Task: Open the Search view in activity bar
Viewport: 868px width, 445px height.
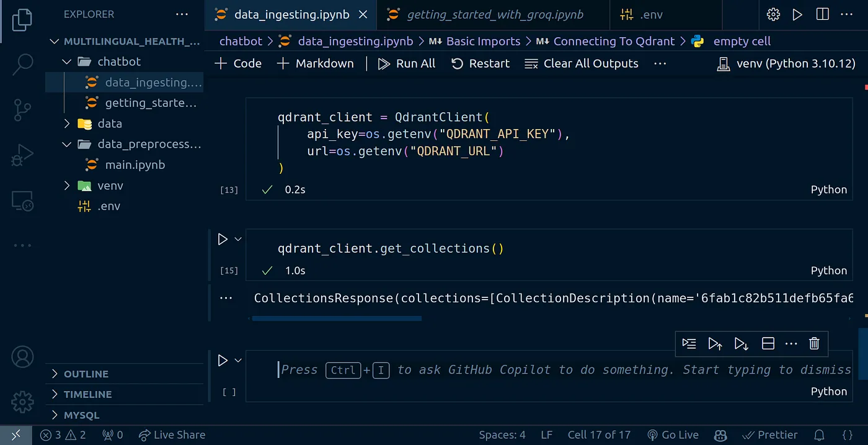Action: 23,64
